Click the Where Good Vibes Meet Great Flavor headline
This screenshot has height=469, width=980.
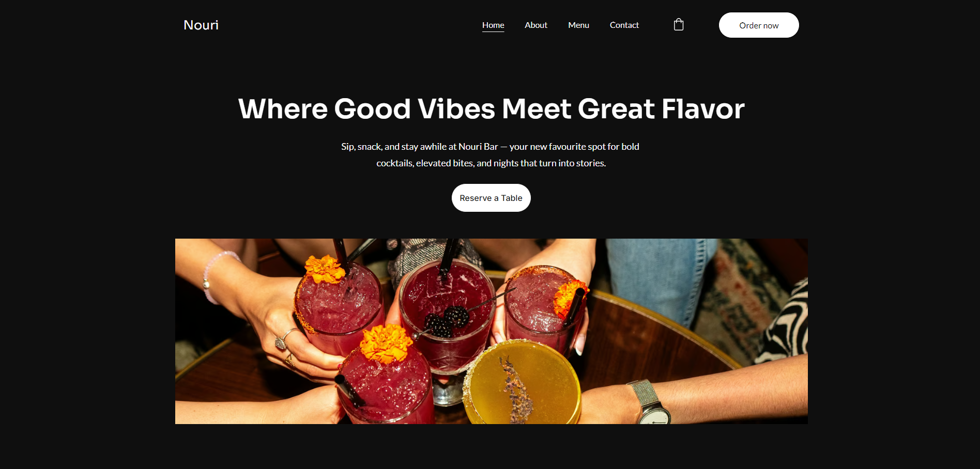pos(491,109)
